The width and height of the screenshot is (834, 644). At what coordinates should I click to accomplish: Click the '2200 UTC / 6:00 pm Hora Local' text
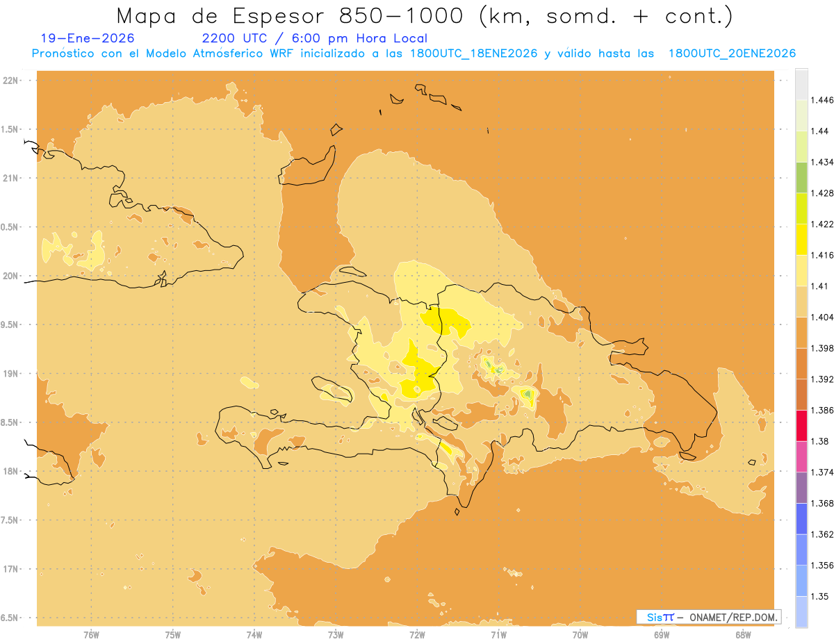314,38
